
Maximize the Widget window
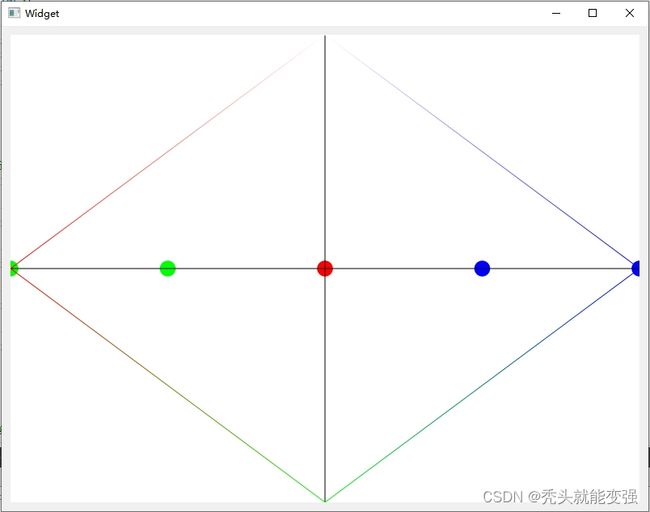coord(593,13)
